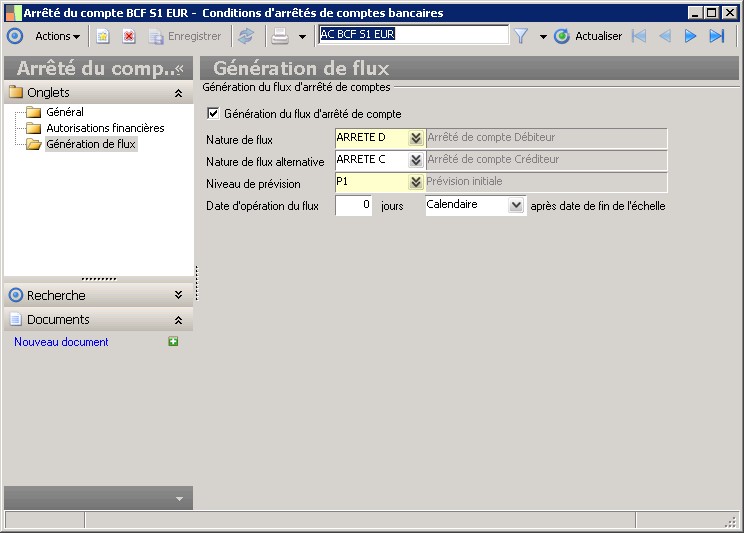The width and height of the screenshot is (744, 533).
Task: Select the Génération de flux tree item
Action: (91, 144)
